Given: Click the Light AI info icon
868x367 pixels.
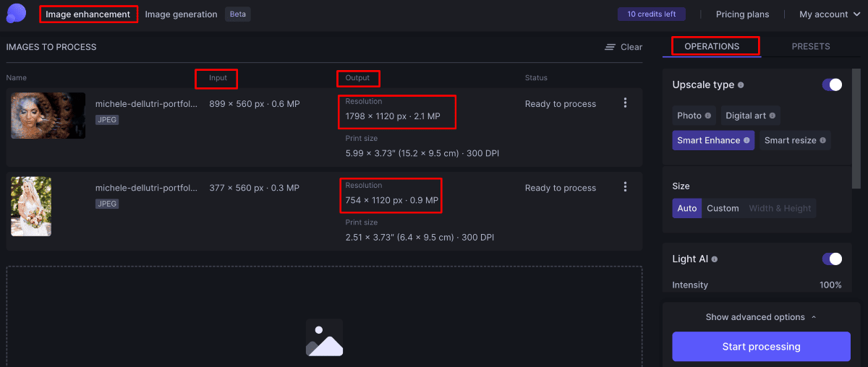Looking at the screenshot, I should click(x=715, y=259).
